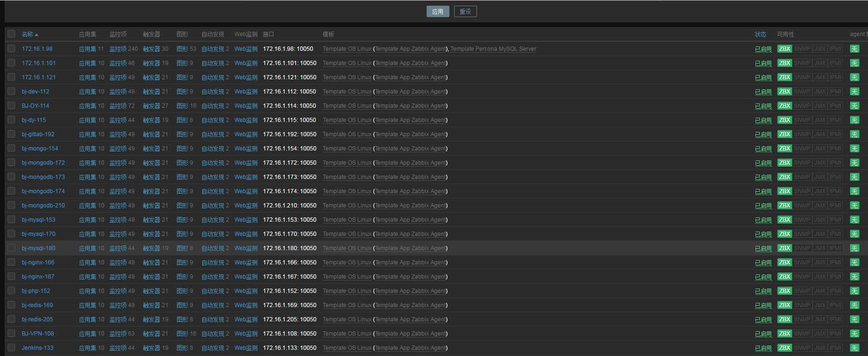Sort hosts by the 名称 column header

(28, 34)
